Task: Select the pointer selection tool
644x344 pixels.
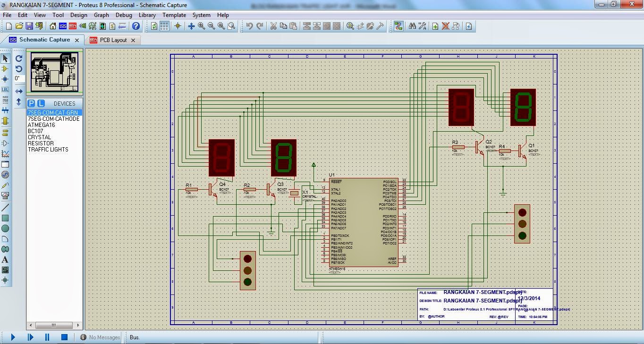Action: coord(6,58)
